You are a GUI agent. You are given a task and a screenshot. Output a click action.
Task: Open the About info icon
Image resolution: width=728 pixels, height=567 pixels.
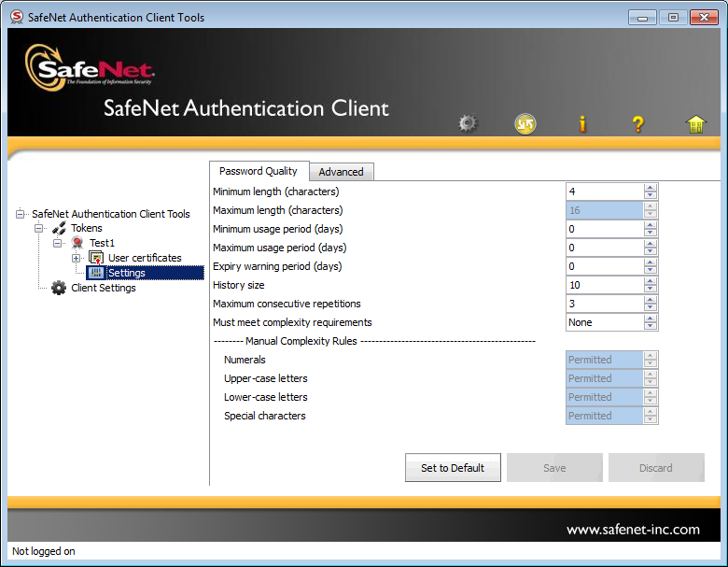pyautogui.click(x=582, y=124)
